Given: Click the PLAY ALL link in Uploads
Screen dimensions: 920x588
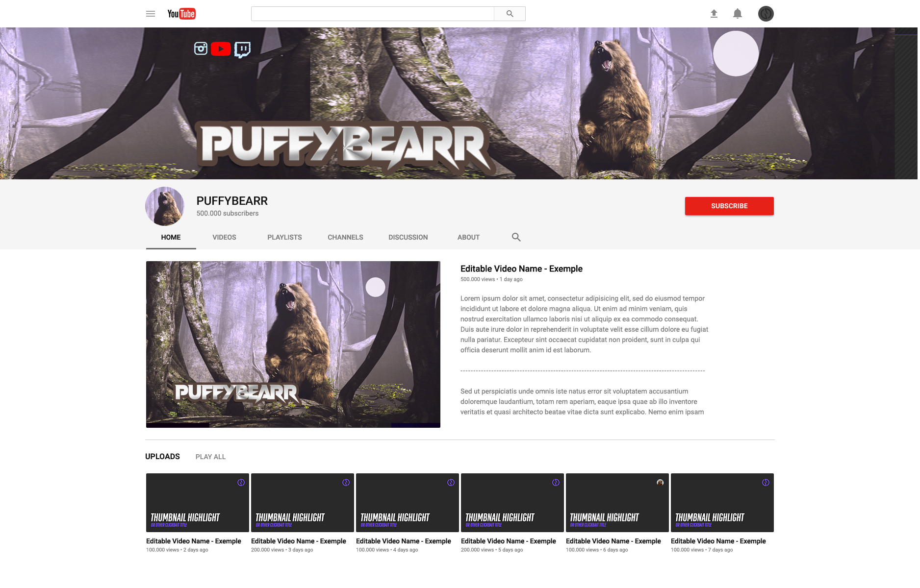Looking at the screenshot, I should [210, 456].
